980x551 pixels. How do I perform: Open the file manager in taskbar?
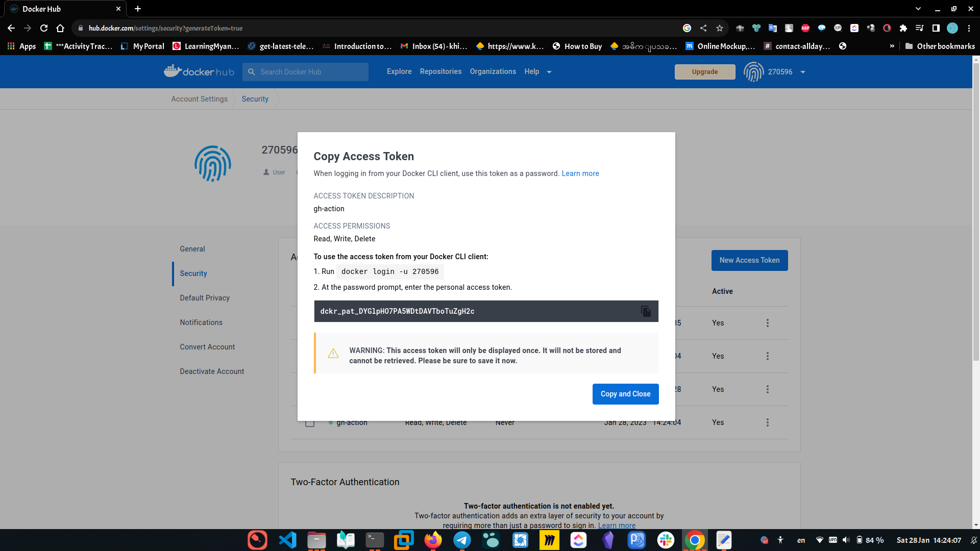(x=316, y=540)
